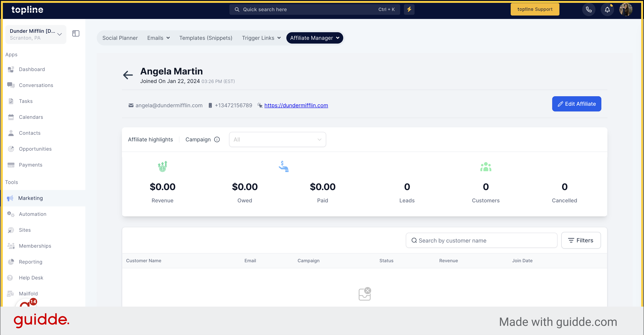Open the Social Planner tab
Viewport: 644px width, 335px height.
click(120, 38)
